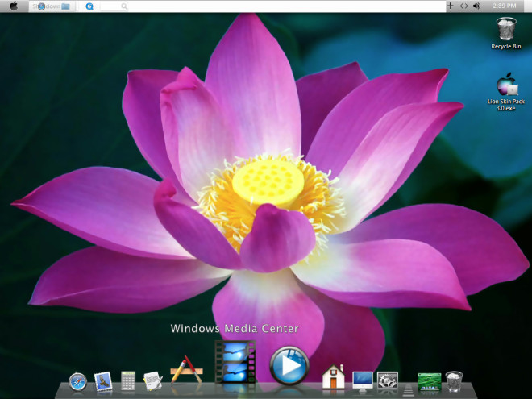Screen dimensions: 532x399
Task: Click the volume speaker icon in tray
Action: pyautogui.click(x=476, y=6)
